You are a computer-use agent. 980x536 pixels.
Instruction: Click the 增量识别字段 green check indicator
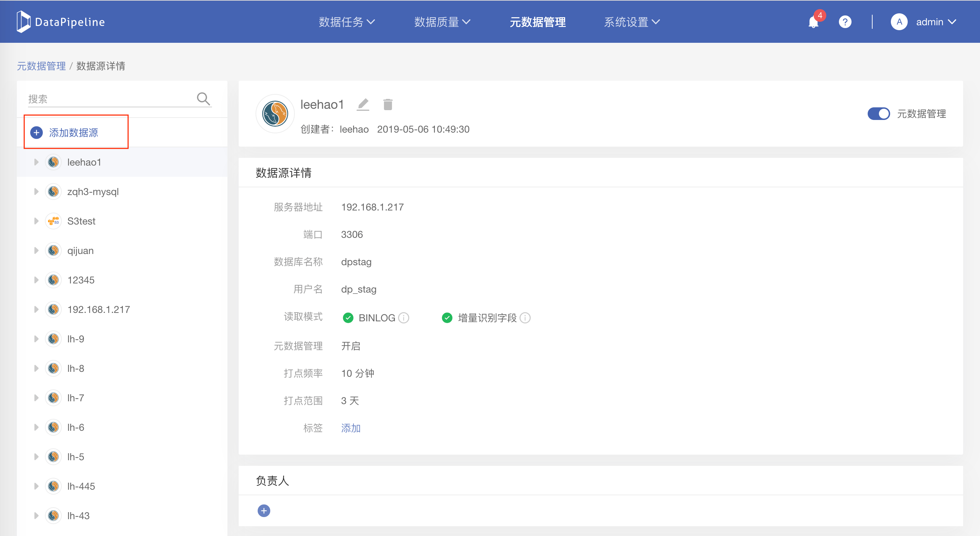(447, 318)
